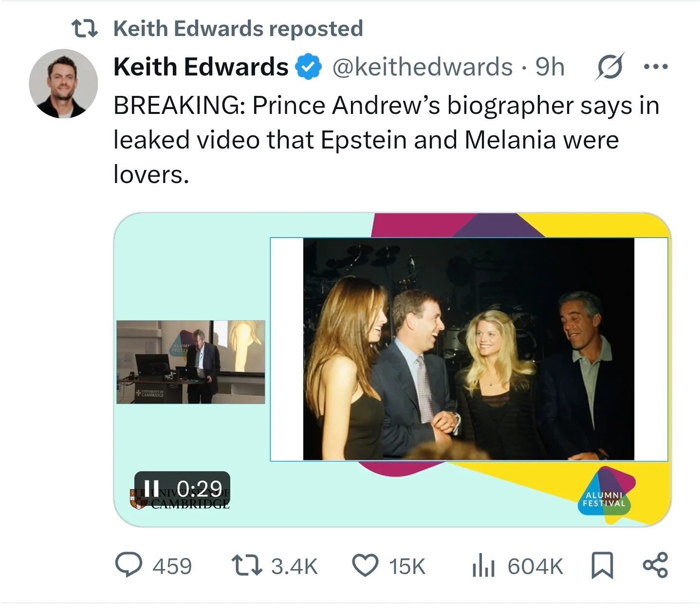
Task: Like the post with the heart icon
Action: click(x=365, y=565)
